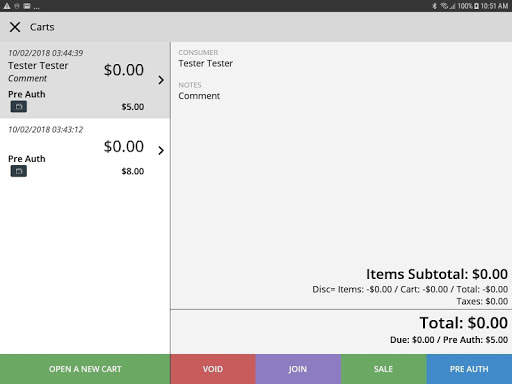The height and width of the screenshot is (384, 512).
Task: Tap the Tester Tester name in cart list
Action: [x=38, y=66]
